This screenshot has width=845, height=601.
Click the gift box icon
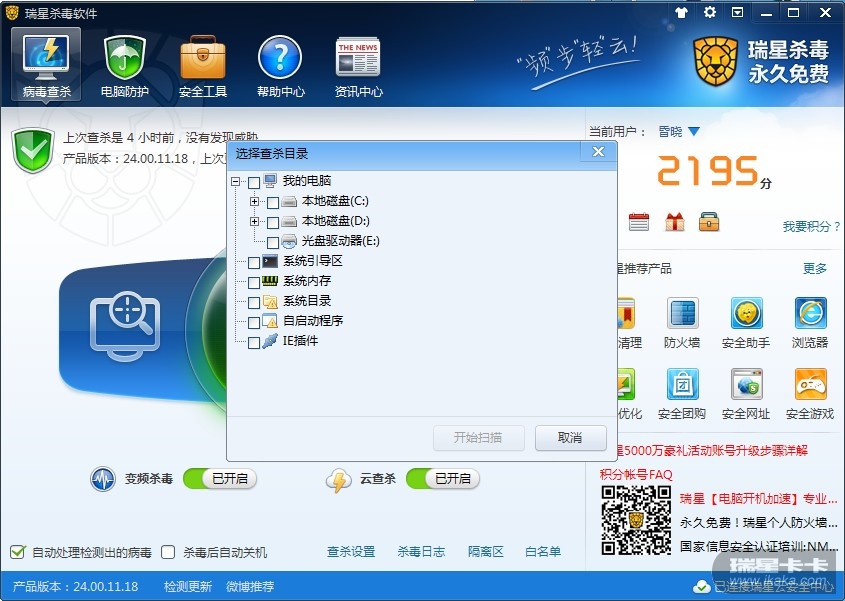pyautogui.click(x=675, y=222)
